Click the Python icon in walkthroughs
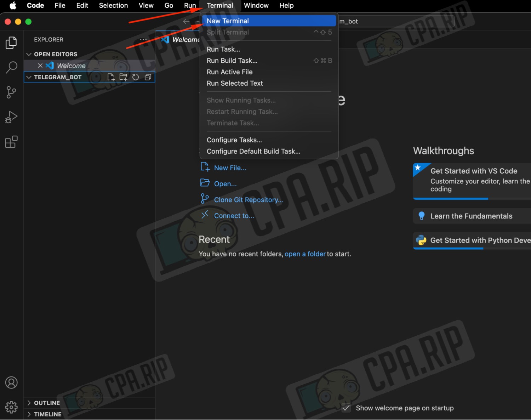531x420 pixels. click(x=421, y=240)
